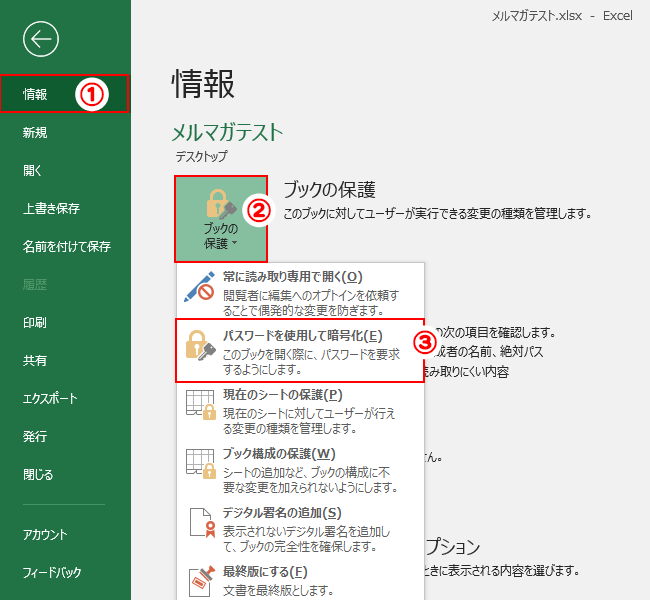Open the 新規 page

(x=35, y=132)
